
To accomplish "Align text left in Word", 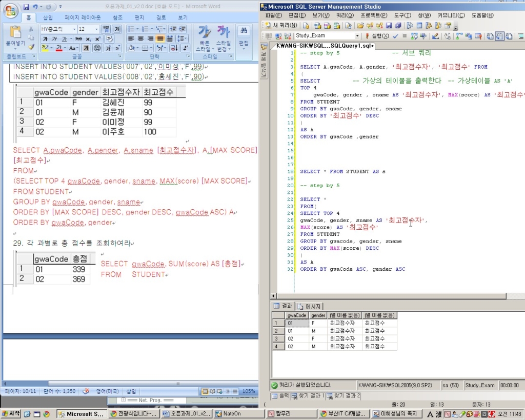I will click(x=131, y=38).
